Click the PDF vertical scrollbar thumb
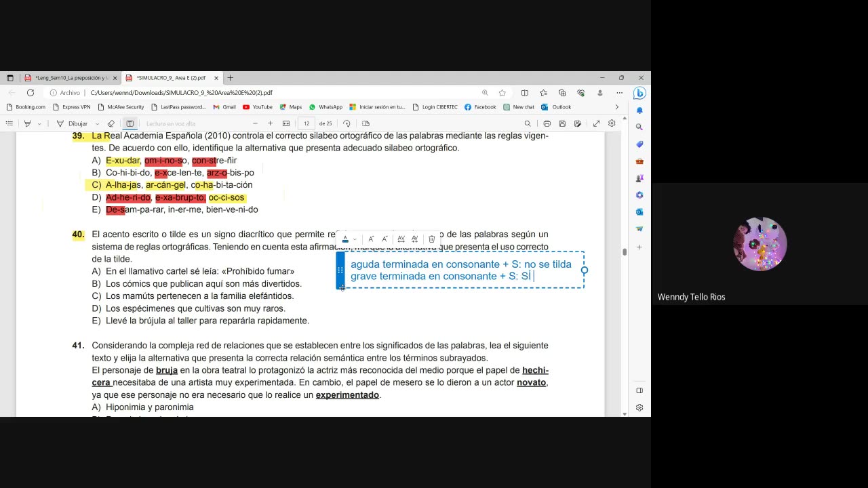868x488 pixels. [x=625, y=252]
